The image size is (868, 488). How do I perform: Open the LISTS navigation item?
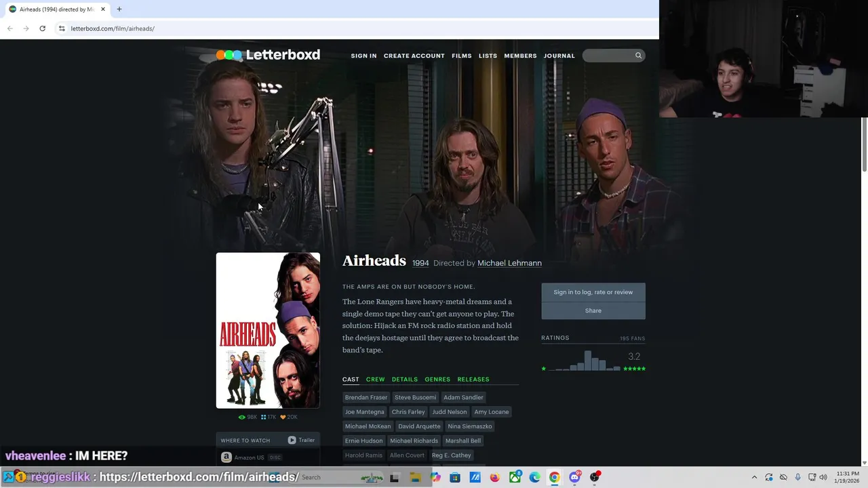coord(488,56)
